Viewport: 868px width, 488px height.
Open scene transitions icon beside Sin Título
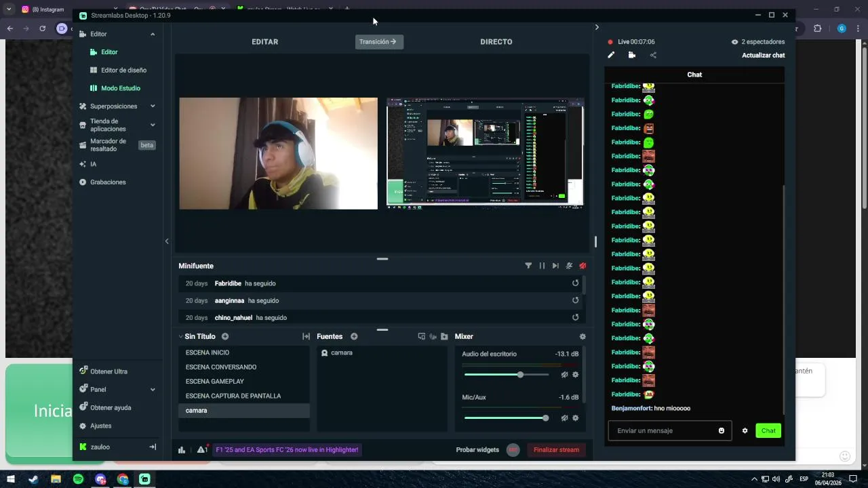[x=306, y=336]
